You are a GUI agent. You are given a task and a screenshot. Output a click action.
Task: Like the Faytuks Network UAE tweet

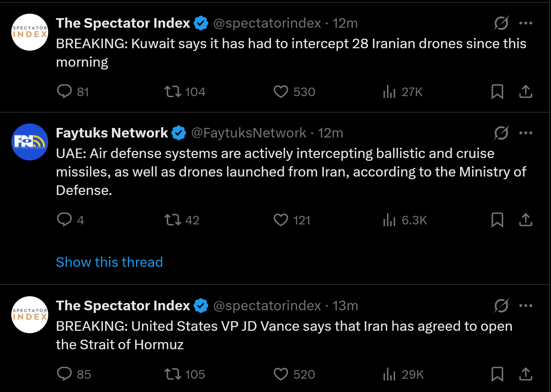point(281,220)
